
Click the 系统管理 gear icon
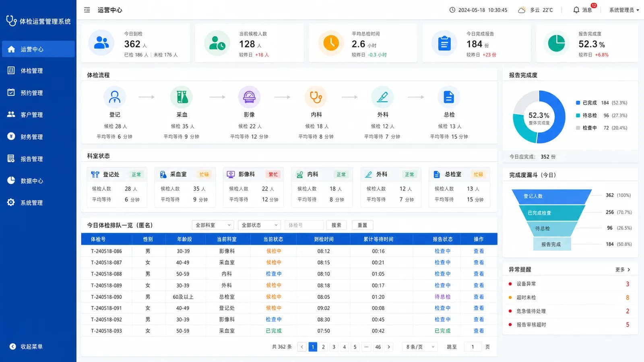click(11, 202)
